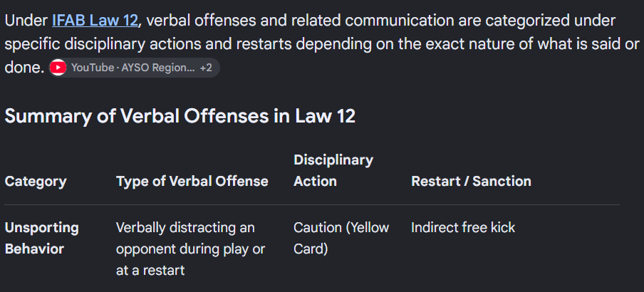644x292 pixels.
Task: Click the Disciplinary Action column header
Action: click(333, 170)
